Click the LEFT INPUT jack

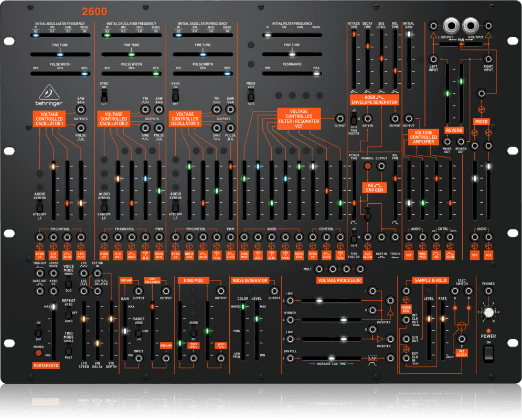[x=433, y=59]
